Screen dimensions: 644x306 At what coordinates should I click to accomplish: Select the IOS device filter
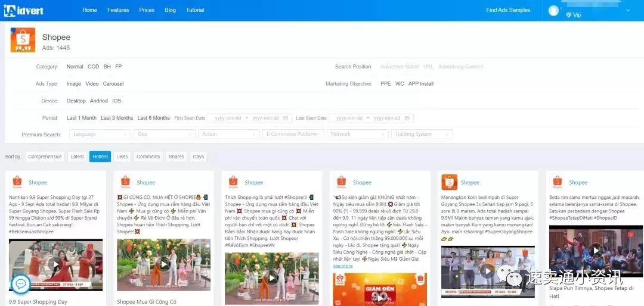117,101
